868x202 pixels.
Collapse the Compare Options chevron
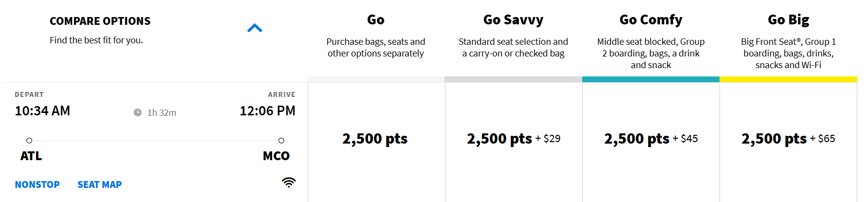click(x=255, y=28)
